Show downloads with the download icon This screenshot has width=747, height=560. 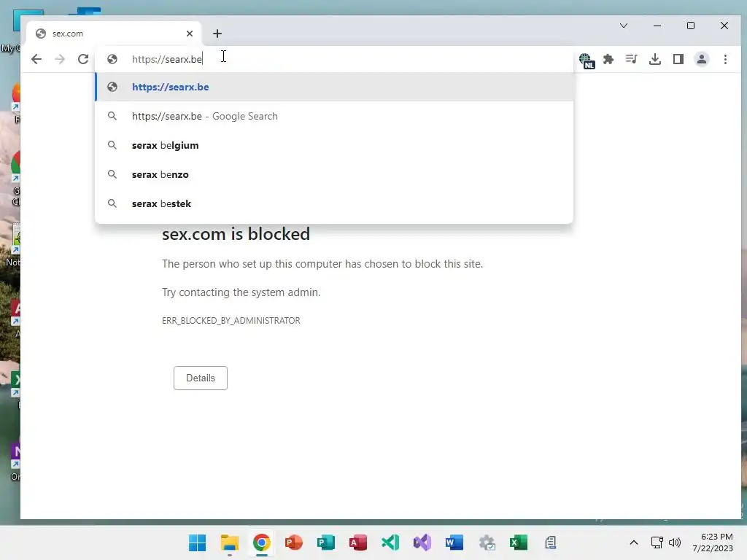point(655,59)
